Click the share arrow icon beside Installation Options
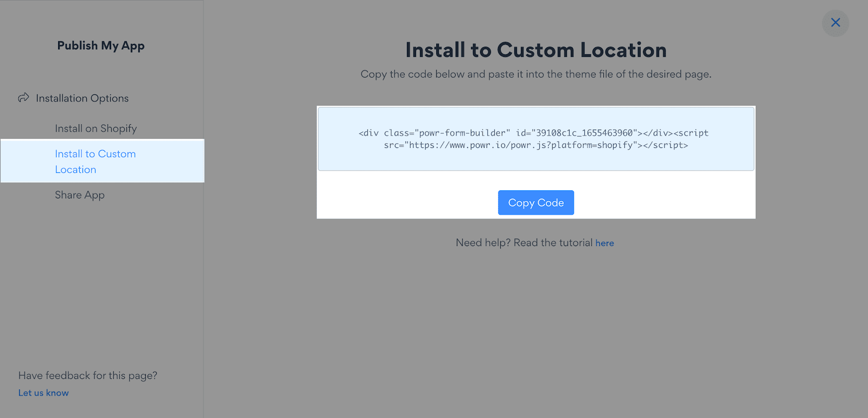 pos(23,98)
